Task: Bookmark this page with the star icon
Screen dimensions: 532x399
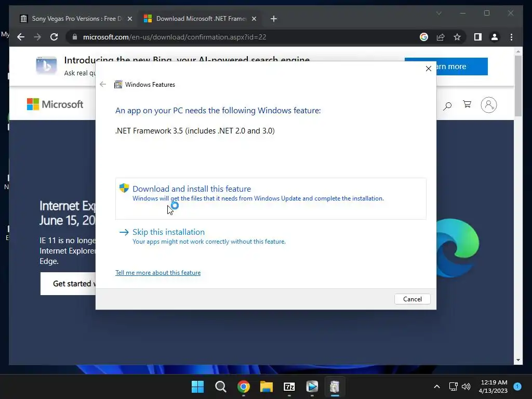Action: (x=457, y=37)
